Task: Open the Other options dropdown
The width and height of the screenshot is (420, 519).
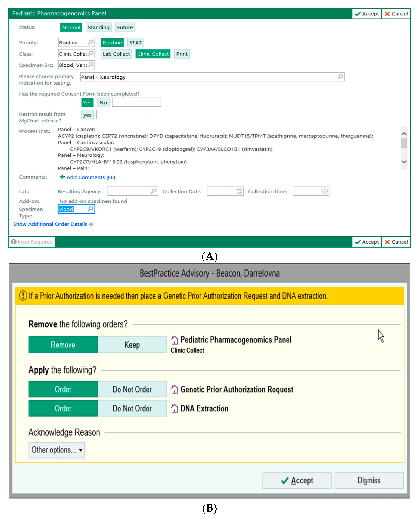Action: (57, 450)
